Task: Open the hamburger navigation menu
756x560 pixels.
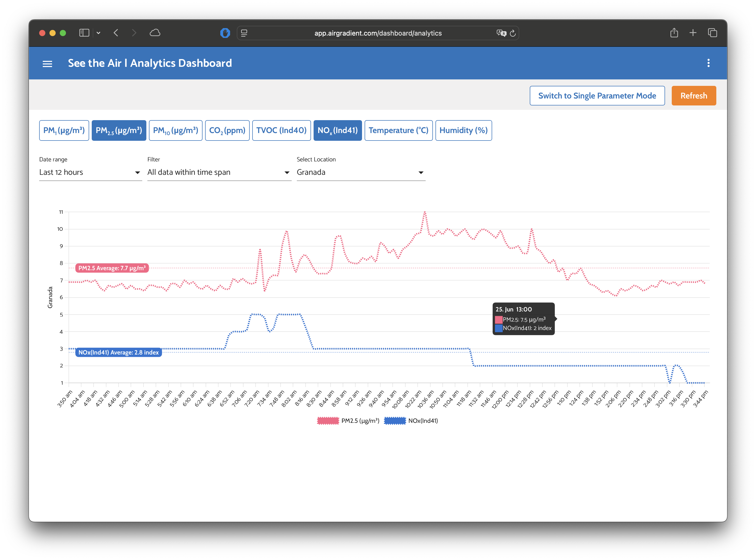Action: pyautogui.click(x=47, y=64)
